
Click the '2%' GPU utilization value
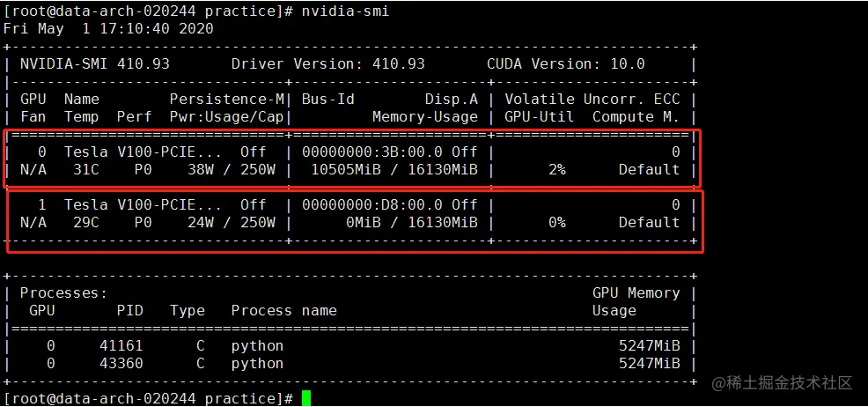pos(556,169)
